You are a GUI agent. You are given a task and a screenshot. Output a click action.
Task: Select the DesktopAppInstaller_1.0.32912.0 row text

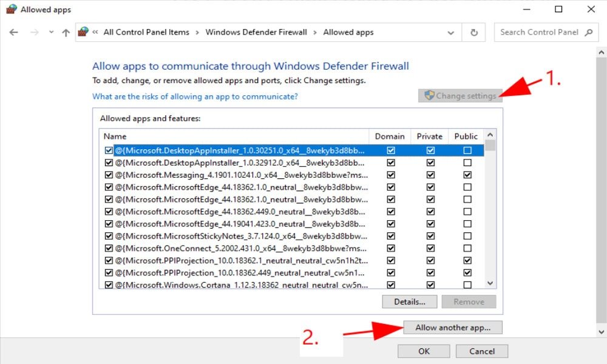point(240,163)
